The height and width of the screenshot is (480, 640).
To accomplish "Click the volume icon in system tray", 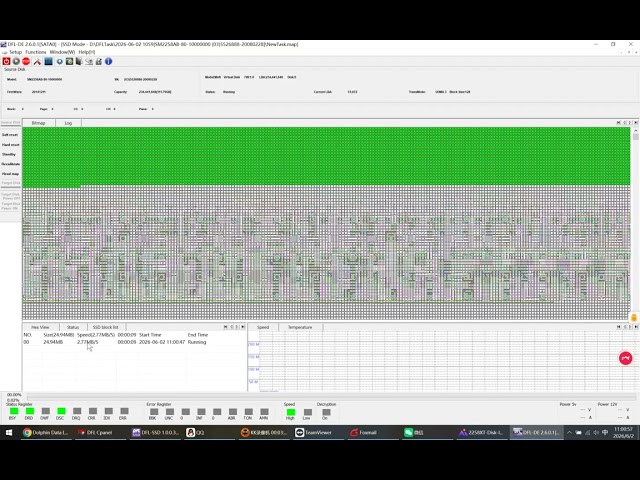I will click(596, 433).
